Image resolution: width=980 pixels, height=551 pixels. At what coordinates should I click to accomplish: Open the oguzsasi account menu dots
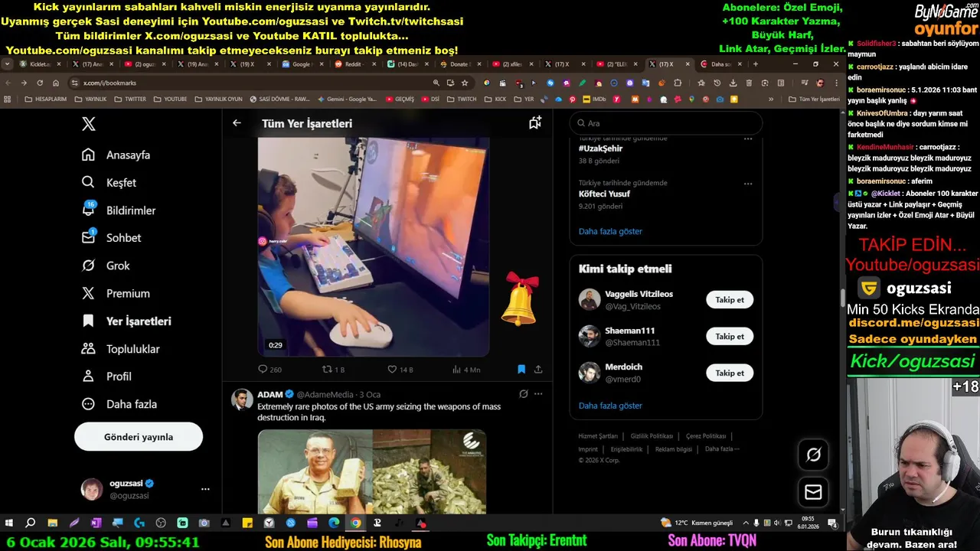coord(205,489)
